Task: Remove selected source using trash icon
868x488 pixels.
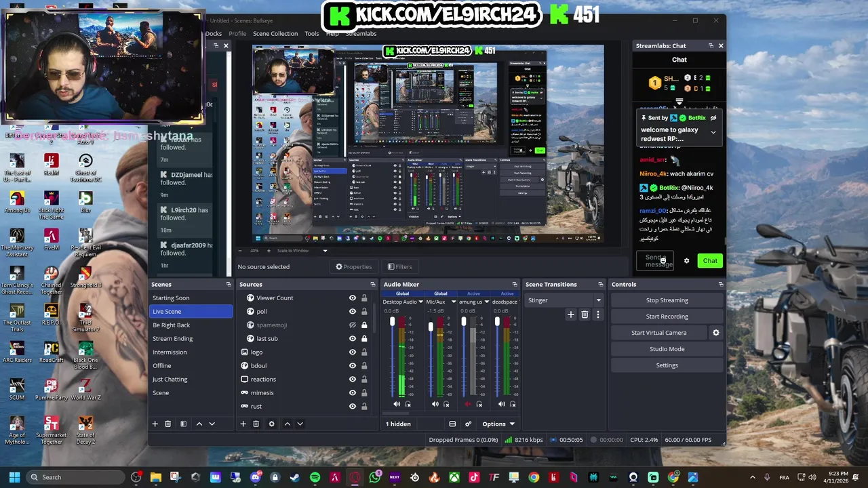Action: click(x=256, y=424)
